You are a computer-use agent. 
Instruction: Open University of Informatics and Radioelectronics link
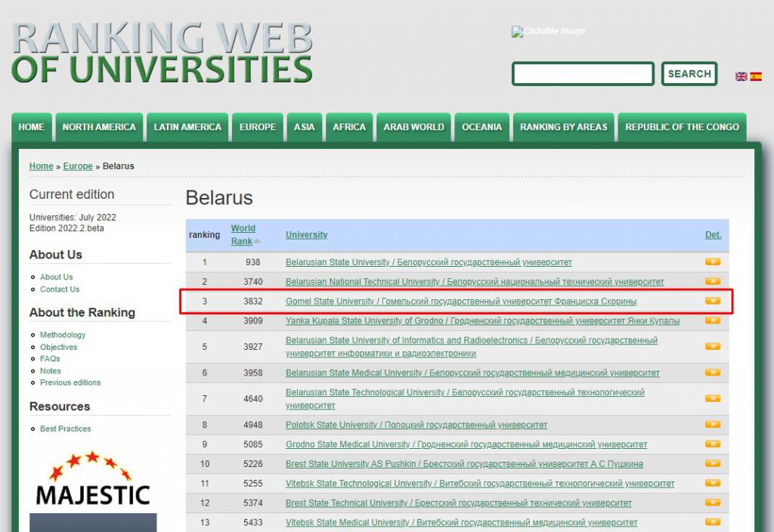[x=472, y=347]
